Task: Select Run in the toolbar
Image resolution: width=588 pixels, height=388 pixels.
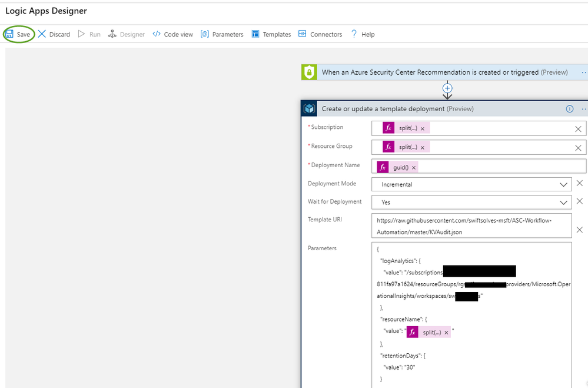Action: click(95, 35)
